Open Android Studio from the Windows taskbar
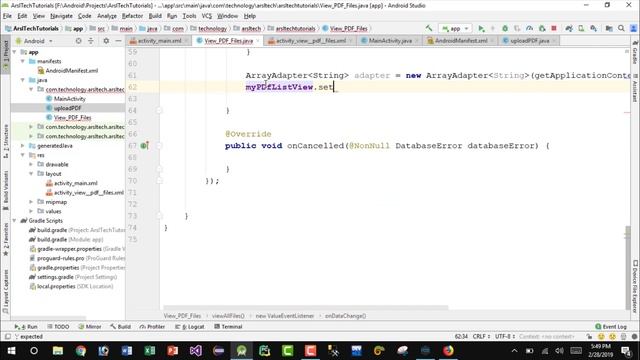Screen dimensions: 640x360 pyautogui.click(x=242, y=351)
